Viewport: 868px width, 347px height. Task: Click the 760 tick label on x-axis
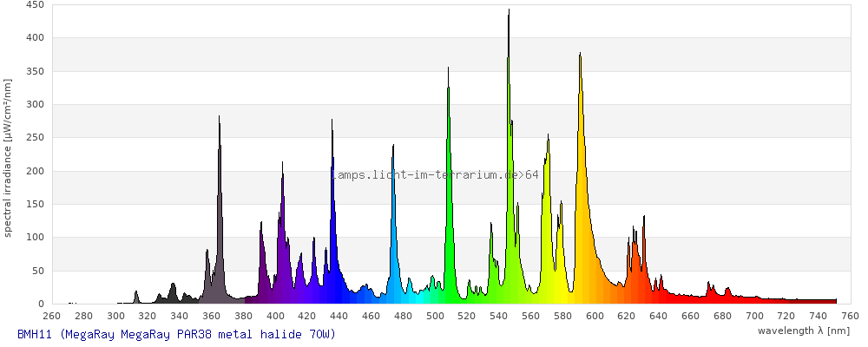click(850, 315)
